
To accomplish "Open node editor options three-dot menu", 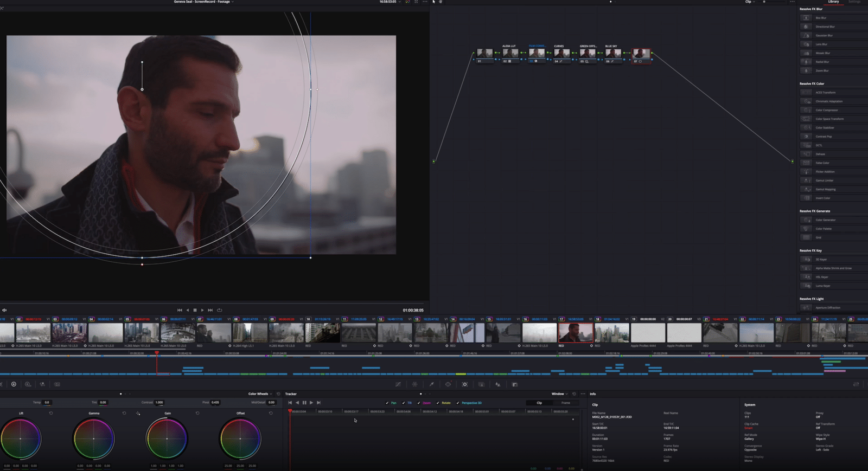I will [x=792, y=2].
